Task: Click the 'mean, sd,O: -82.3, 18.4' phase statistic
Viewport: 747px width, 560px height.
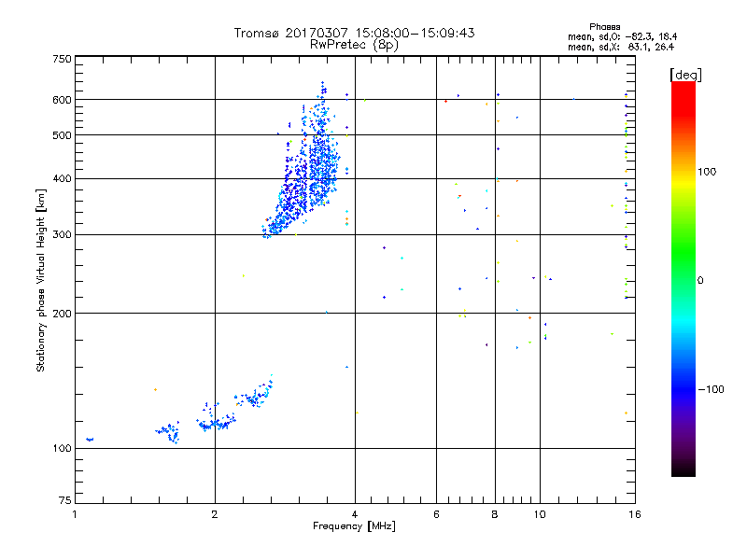Action: [x=622, y=36]
